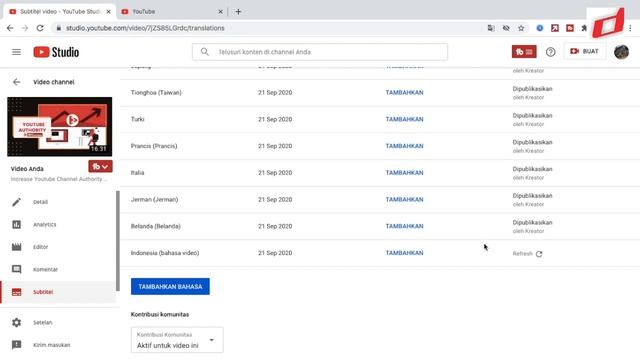640x360 pixels.
Task: Click search magnifier icon in Studio search
Action: [204, 52]
